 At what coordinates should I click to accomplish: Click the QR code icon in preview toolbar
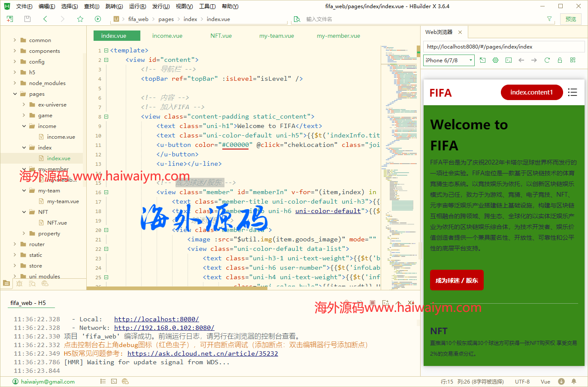pos(573,60)
